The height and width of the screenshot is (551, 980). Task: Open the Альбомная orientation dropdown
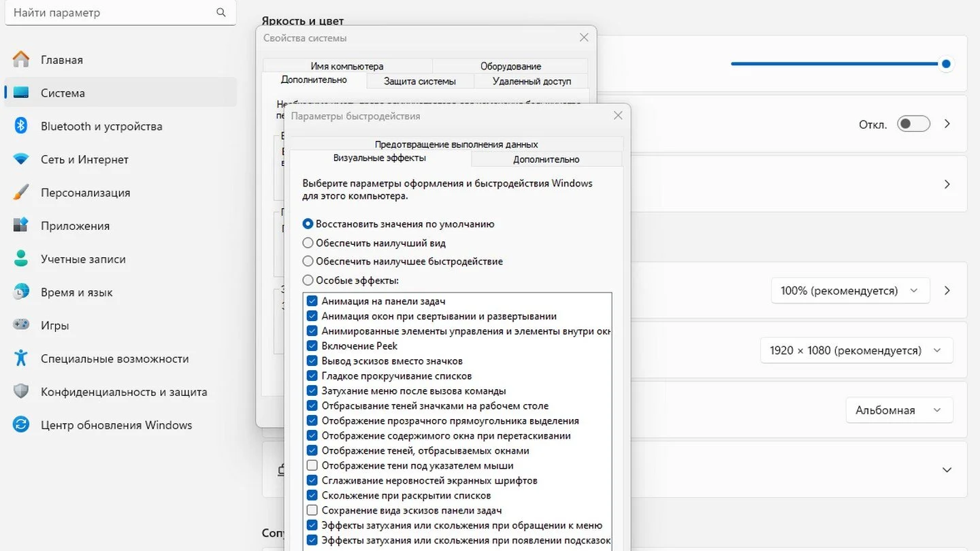(899, 410)
